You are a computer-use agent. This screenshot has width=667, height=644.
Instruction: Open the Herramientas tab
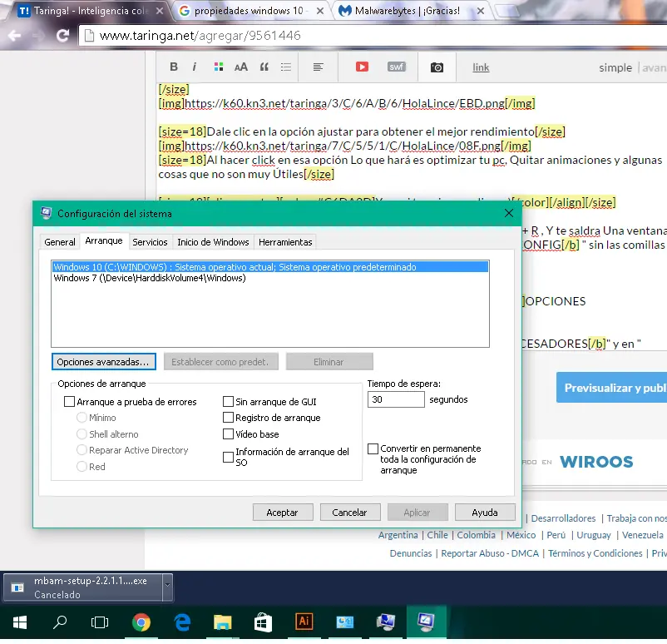285,242
